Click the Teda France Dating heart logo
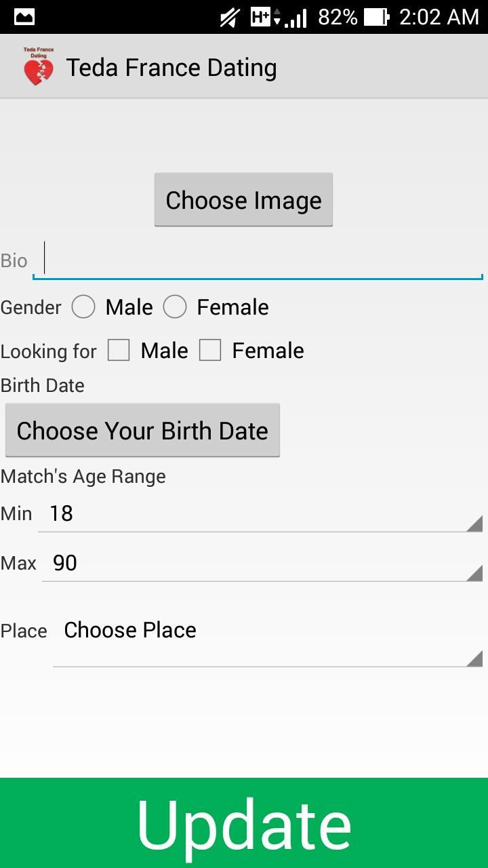 [38, 66]
